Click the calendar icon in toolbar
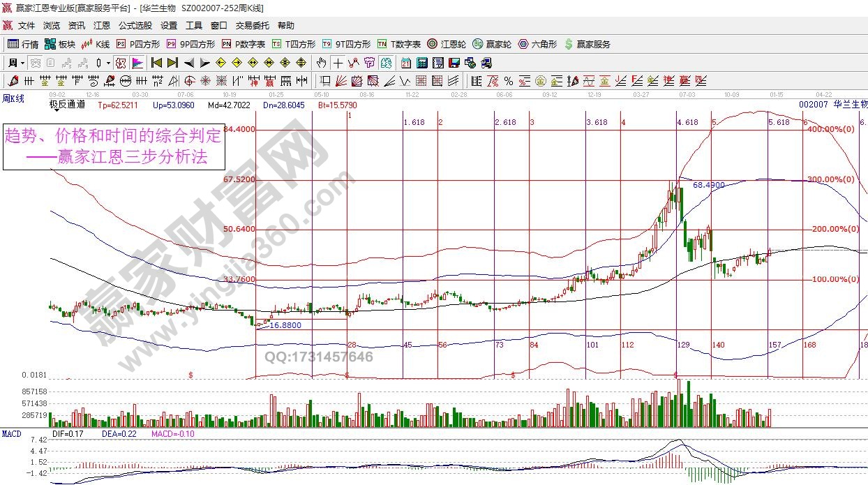The width and height of the screenshot is (868, 485). coord(405,63)
